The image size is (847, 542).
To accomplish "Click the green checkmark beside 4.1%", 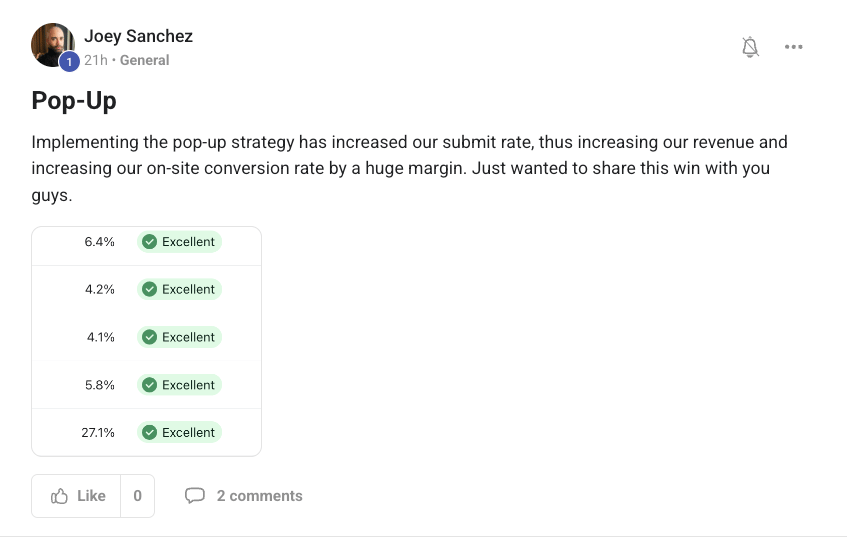I will (149, 337).
